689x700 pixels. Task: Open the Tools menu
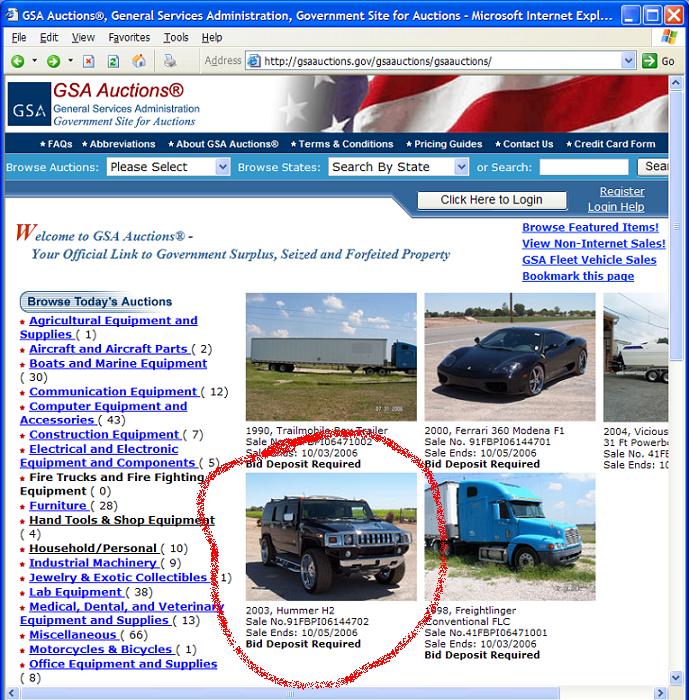coord(176,38)
